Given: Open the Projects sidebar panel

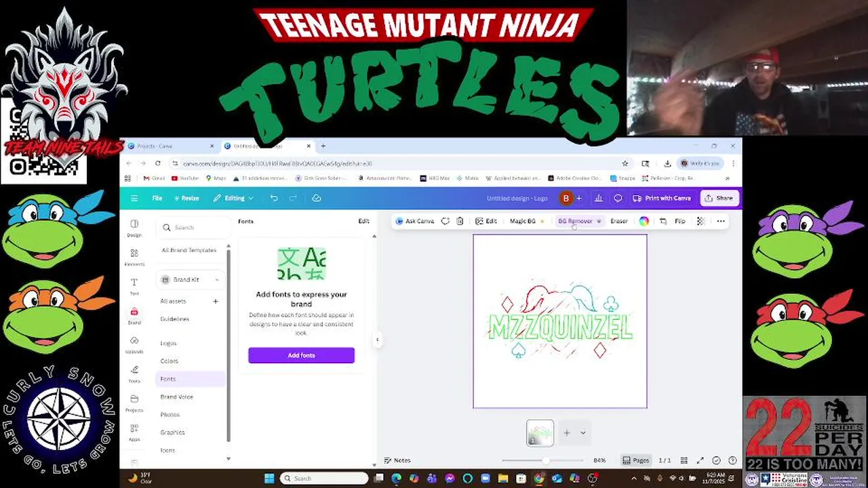Looking at the screenshot, I should [134, 403].
